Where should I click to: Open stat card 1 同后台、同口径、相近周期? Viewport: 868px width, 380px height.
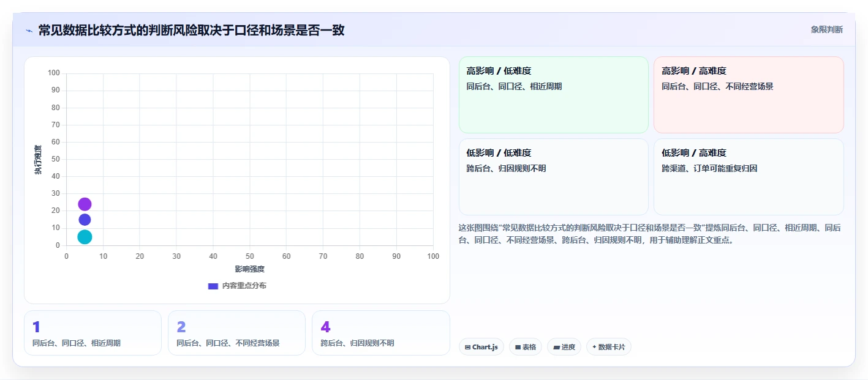click(92, 333)
